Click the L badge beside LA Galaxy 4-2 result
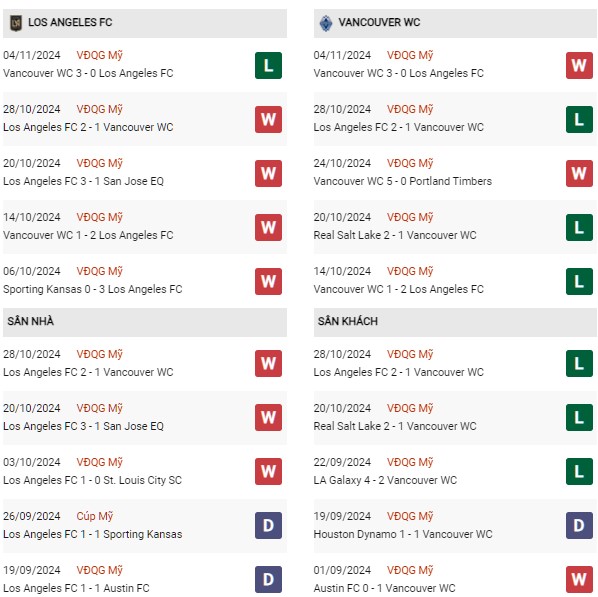 tap(579, 471)
